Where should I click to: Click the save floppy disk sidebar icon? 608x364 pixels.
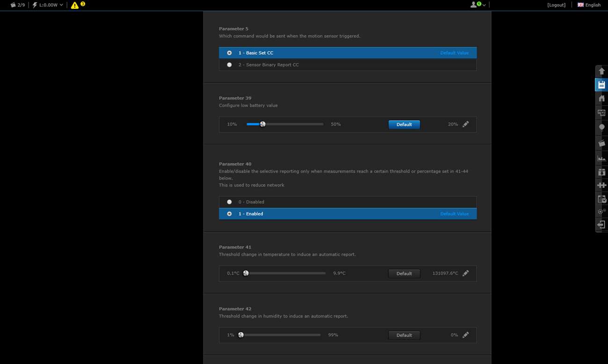pyautogui.click(x=601, y=85)
